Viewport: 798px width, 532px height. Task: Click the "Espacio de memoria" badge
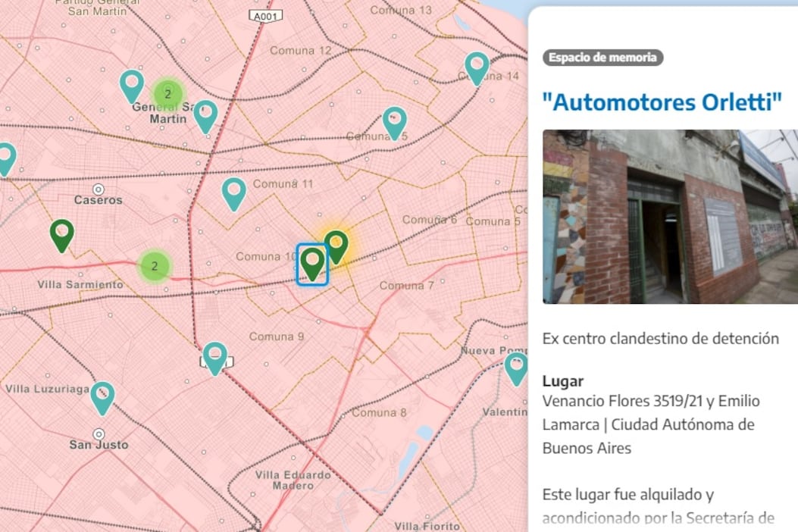[603, 57]
